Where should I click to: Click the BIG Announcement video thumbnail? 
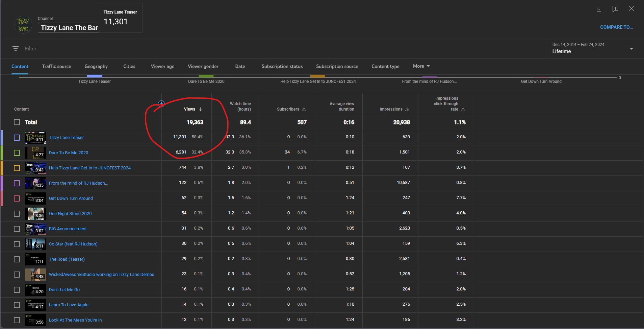[x=35, y=229]
